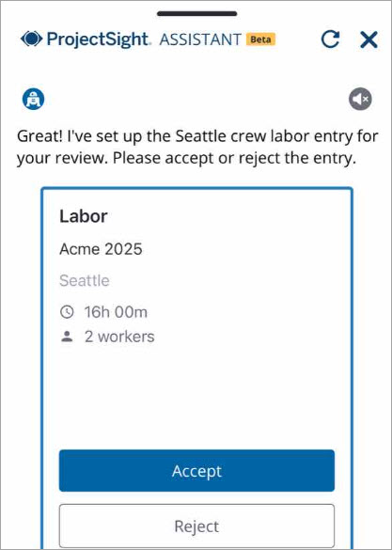Tap the top drag handle bar
Viewport: 392px width, 550px height.
[197, 14]
